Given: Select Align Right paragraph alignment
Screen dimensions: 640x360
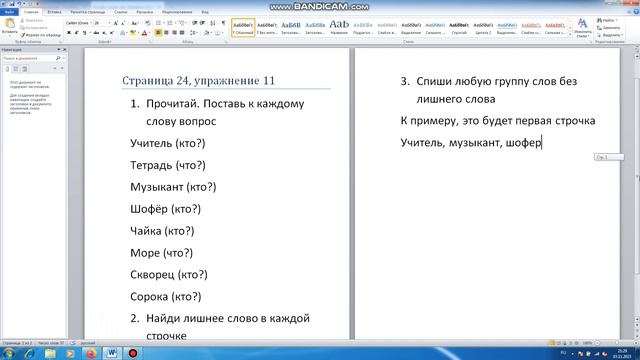Looking at the screenshot, I should point(174,33).
